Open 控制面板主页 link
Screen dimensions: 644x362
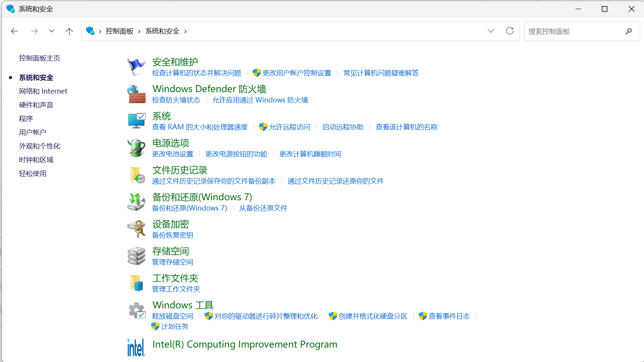point(40,58)
